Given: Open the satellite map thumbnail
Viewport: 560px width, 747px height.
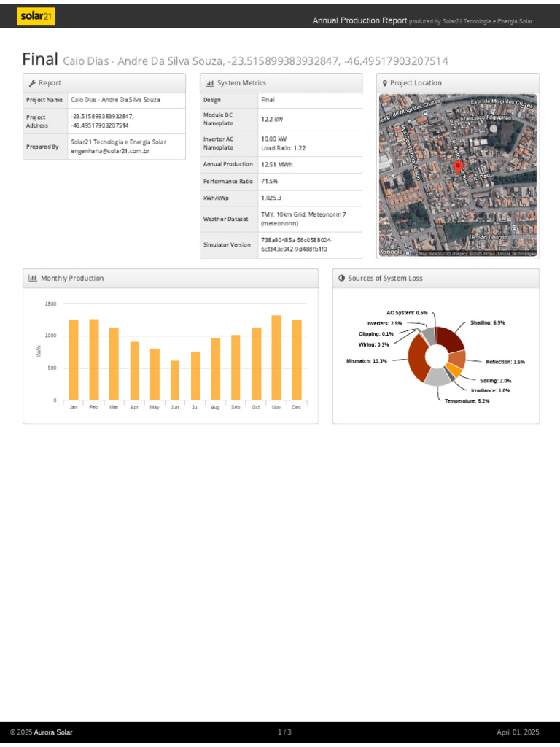Looking at the screenshot, I should click(458, 175).
